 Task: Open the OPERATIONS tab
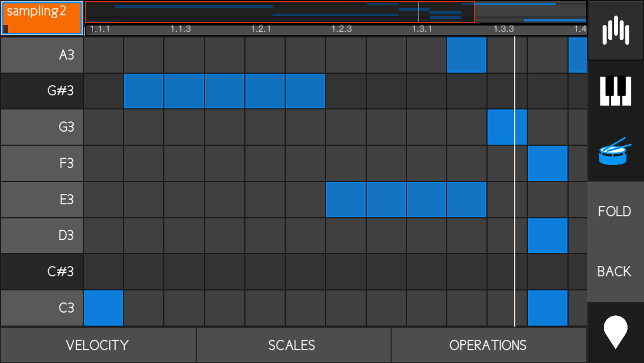[x=488, y=345]
